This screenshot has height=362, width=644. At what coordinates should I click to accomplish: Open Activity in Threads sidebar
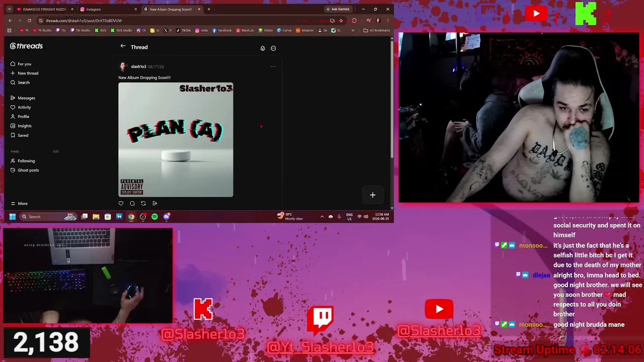click(x=21, y=107)
